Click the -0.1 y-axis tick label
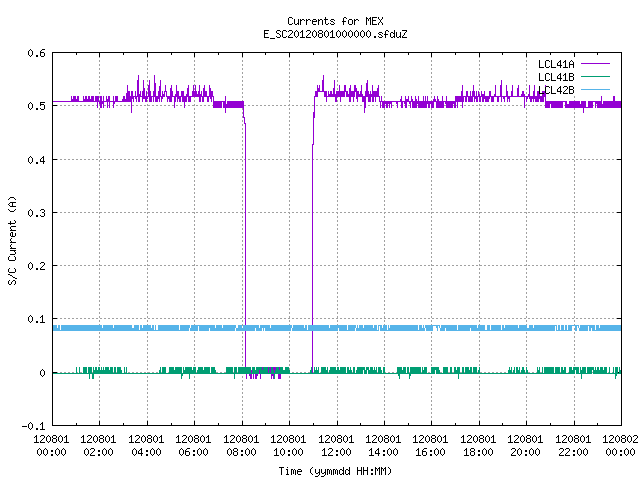The width and height of the screenshot is (640, 480). click(x=33, y=426)
